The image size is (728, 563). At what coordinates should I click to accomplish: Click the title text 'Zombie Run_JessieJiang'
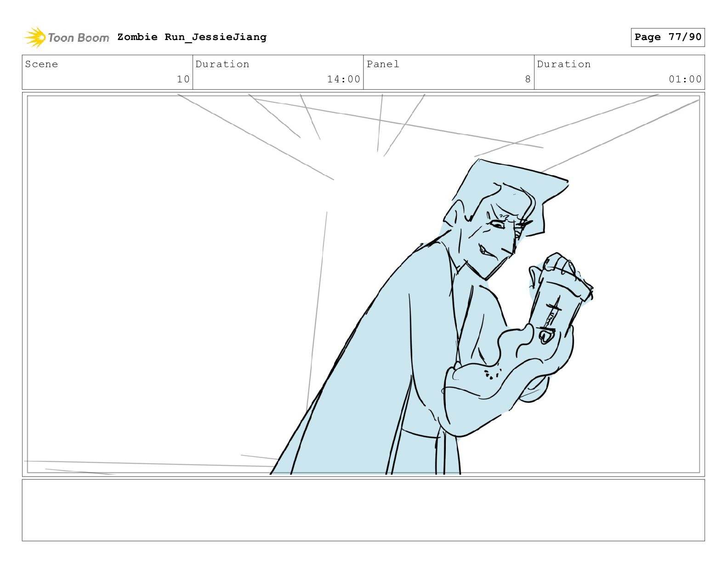click(192, 37)
